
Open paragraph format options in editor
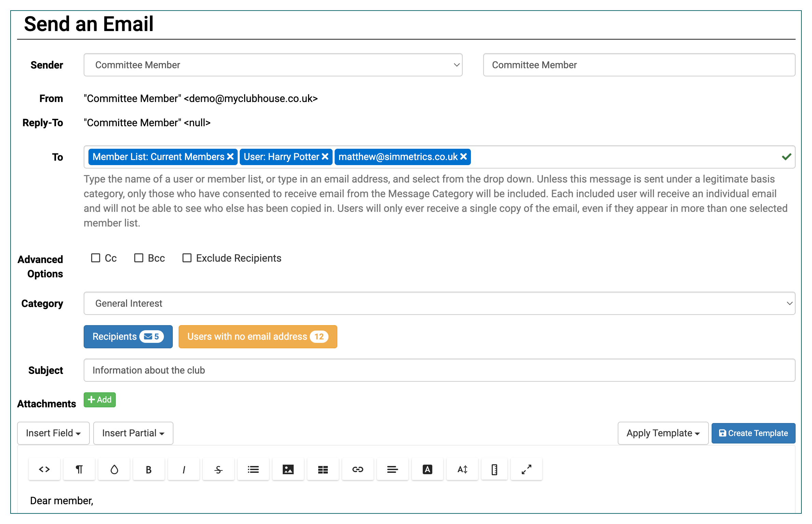79,469
